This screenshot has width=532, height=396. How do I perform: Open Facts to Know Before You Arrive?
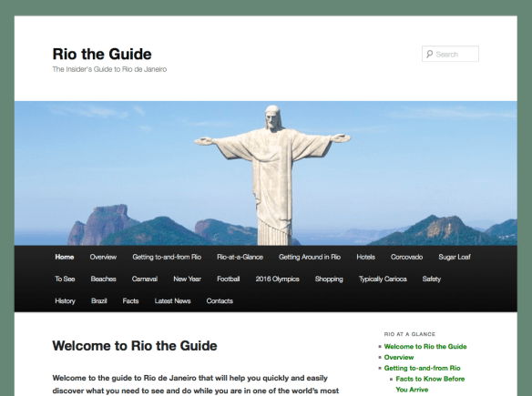(x=430, y=384)
